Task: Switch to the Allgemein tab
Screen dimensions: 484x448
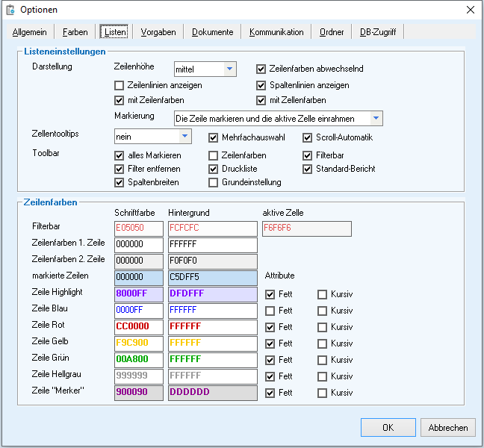Action: coord(30,32)
